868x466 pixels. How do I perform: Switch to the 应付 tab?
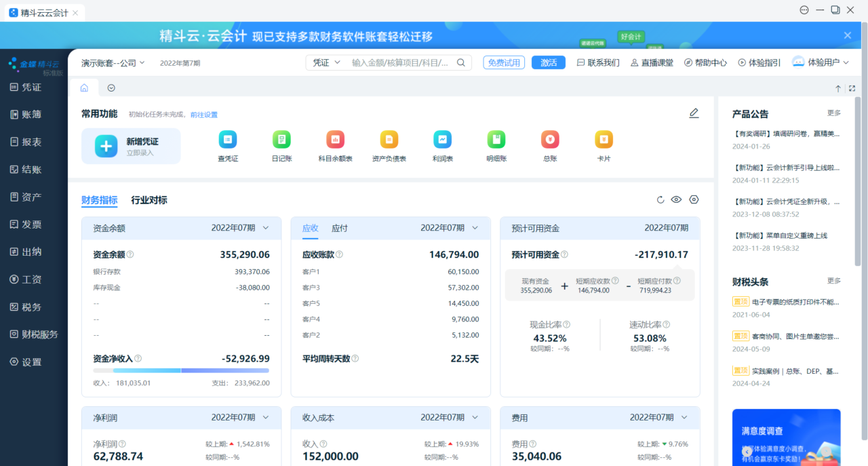click(x=340, y=228)
